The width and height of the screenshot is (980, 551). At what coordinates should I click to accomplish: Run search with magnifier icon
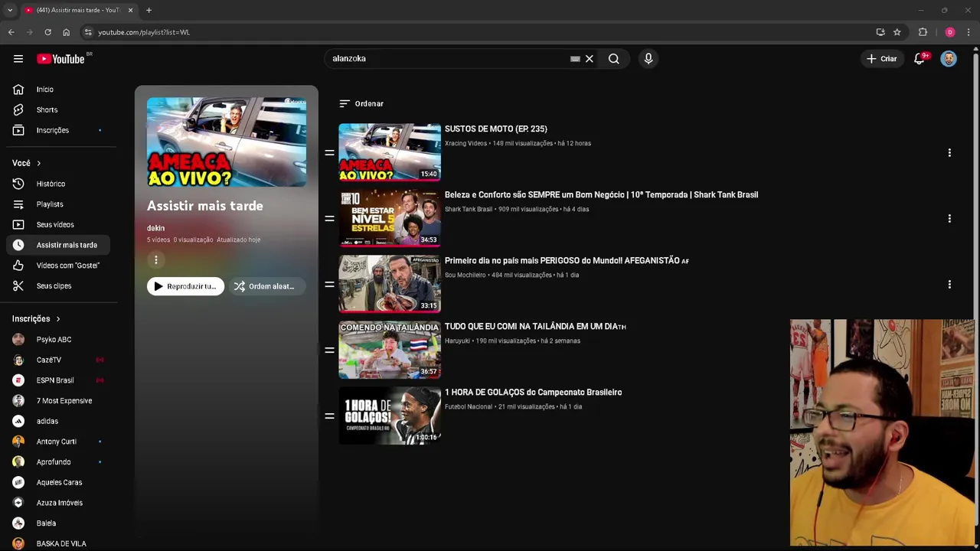pos(614,59)
